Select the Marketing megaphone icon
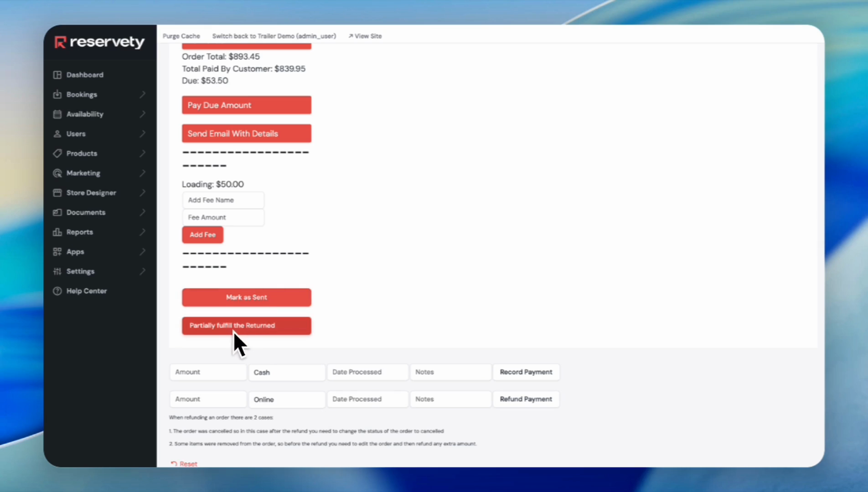868x492 pixels. coord(57,173)
